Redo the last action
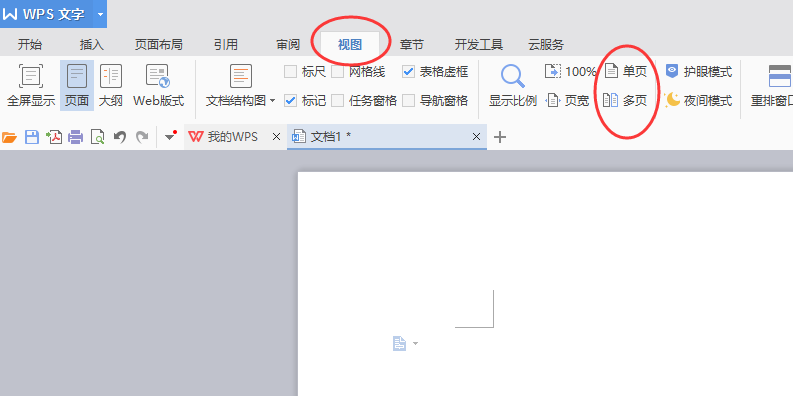Image resolution: width=793 pixels, height=396 pixels. coord(142,137)
